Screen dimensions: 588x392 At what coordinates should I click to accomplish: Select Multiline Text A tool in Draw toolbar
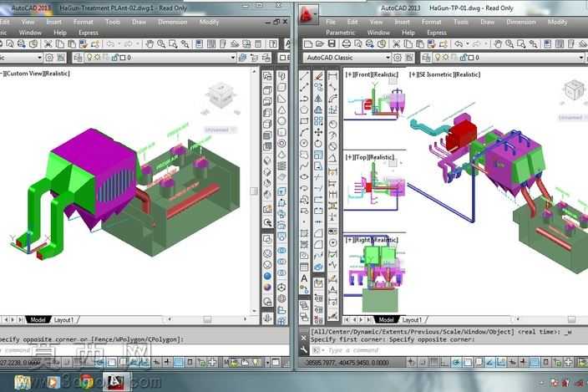304,278
